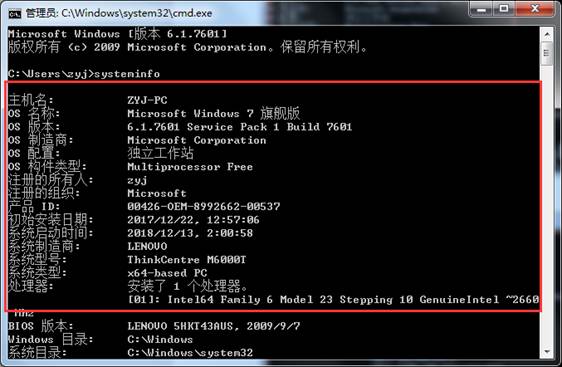The height and width of the screenshot is (367, 562).
Task: Click Windows 目录 value C:\Windows
Action: click(160, 339)
